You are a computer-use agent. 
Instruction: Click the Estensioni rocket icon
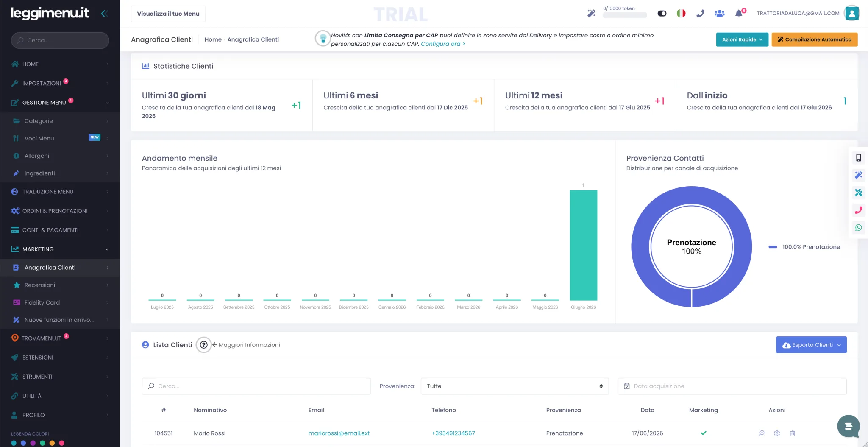click(x=15, y=358)
